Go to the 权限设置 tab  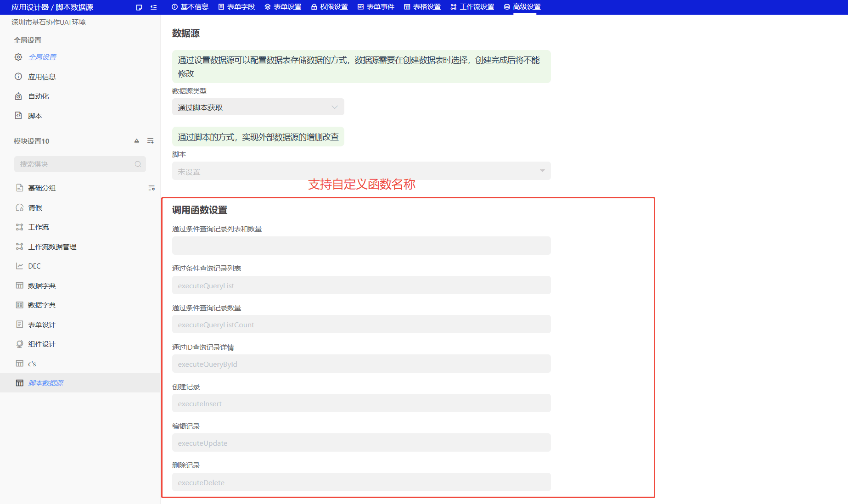pos(329,7)
